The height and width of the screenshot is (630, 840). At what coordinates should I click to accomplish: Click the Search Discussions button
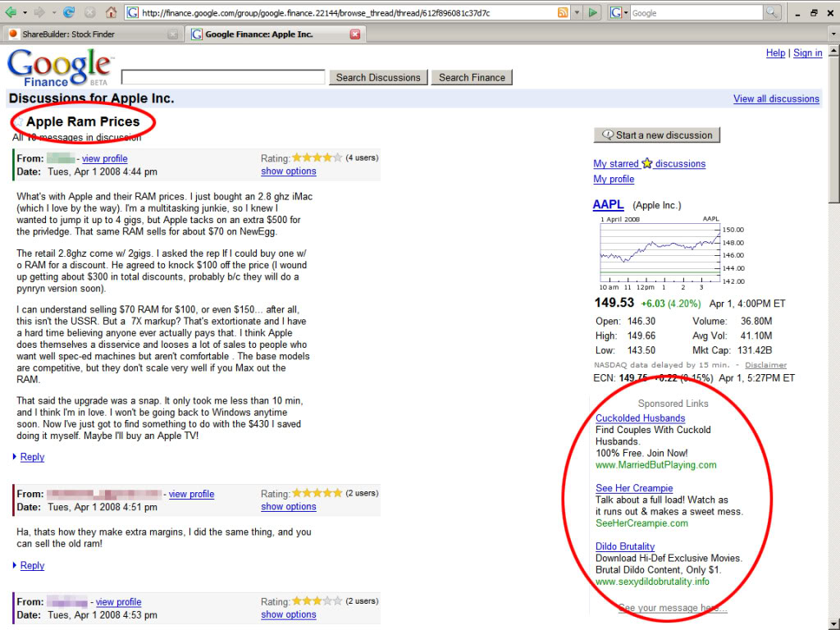point(378,77)
